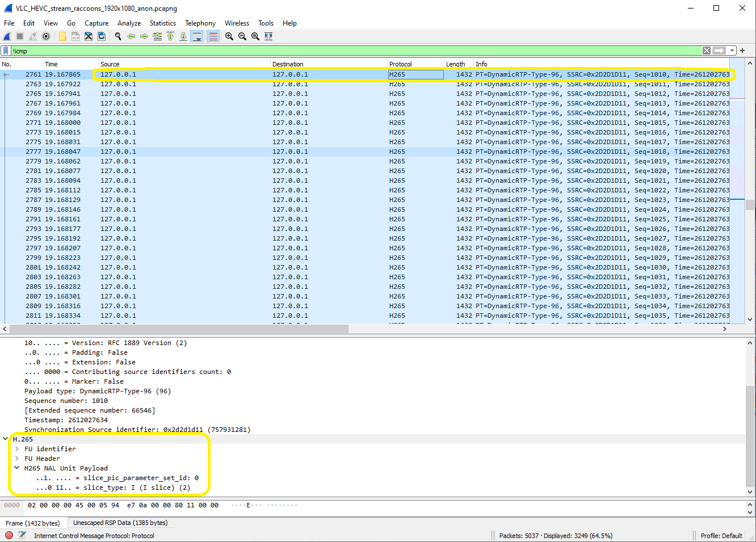Click packet details scrollbar up arrow
The image size is (756, 542).
pos(750,342)
